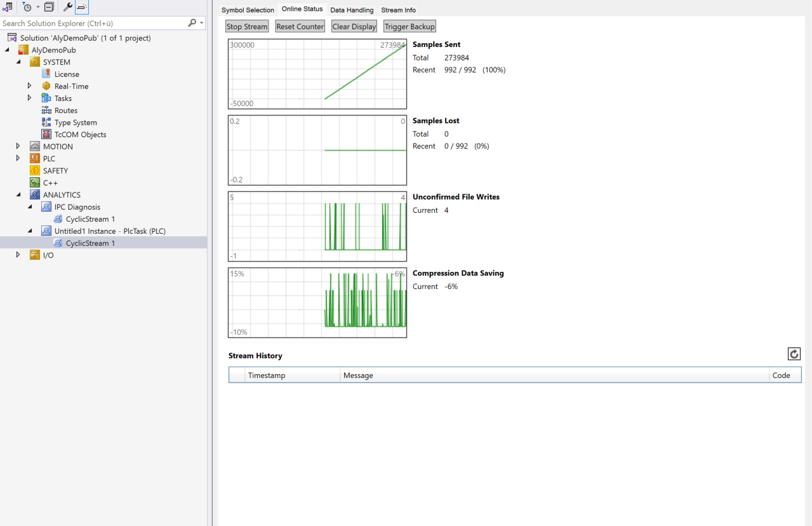Image resolution: width=812 pixels, height=526 pixels.
Task: Select CyclicStream 1 under IPC Diagnosis
Action: tap(90, 219)
